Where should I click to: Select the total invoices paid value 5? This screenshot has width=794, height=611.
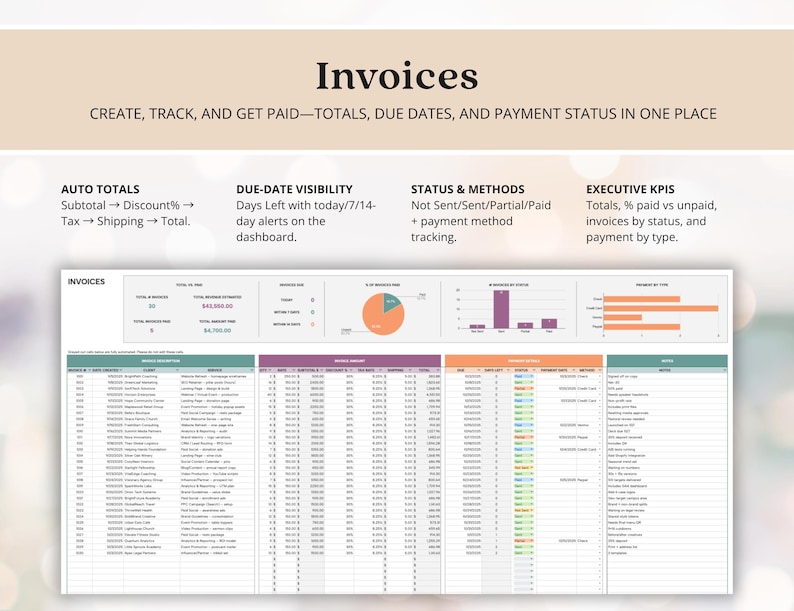(x=151, y=331)
